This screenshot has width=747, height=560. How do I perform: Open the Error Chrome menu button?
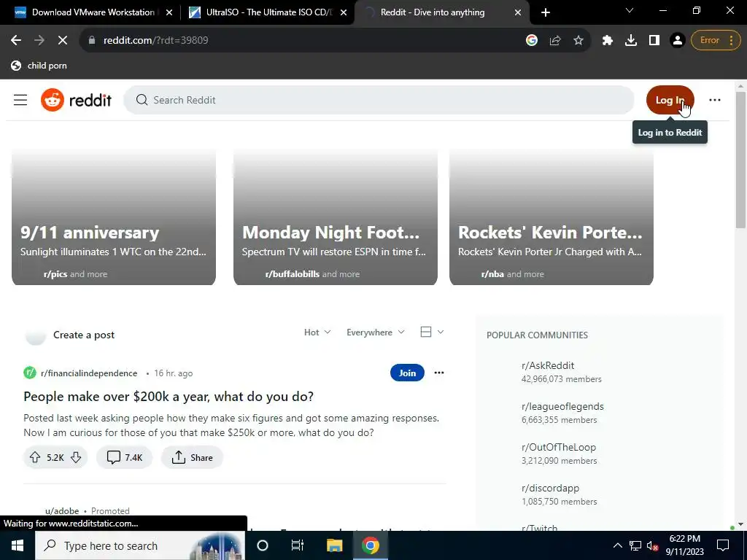716,41
